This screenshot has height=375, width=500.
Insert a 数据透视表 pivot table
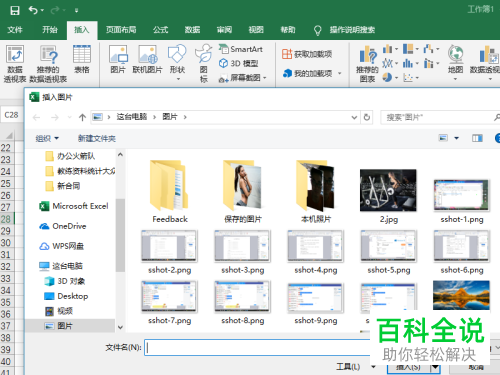point(15,64)
